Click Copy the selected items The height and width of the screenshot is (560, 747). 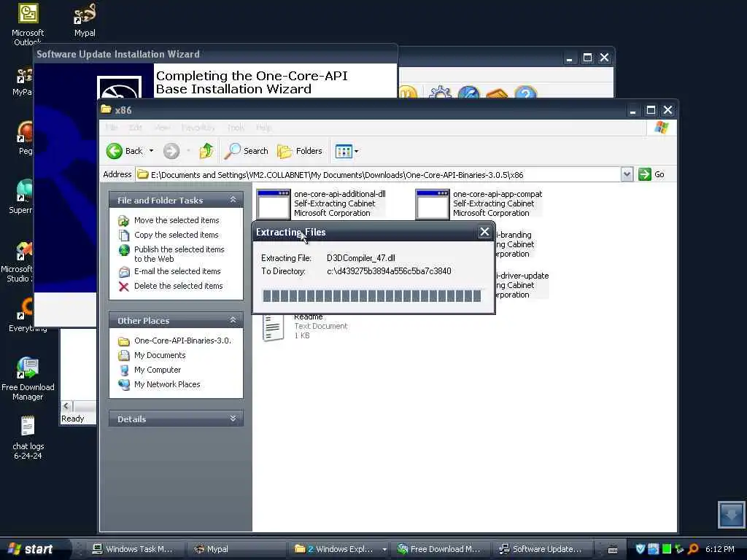[177, 235]
